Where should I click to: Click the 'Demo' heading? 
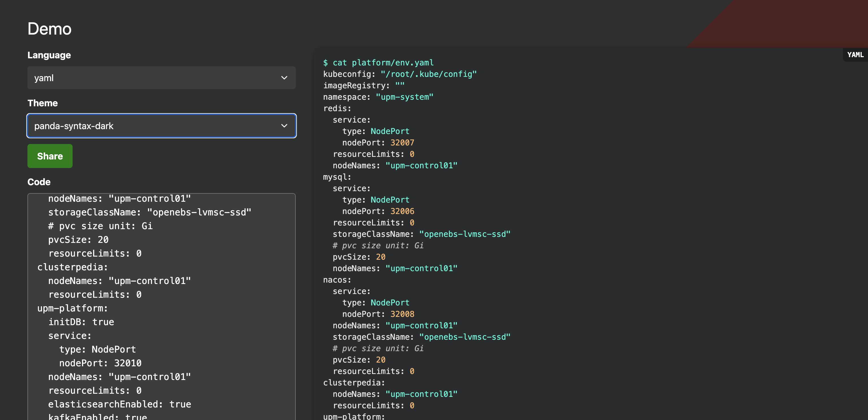pos(49,29)
